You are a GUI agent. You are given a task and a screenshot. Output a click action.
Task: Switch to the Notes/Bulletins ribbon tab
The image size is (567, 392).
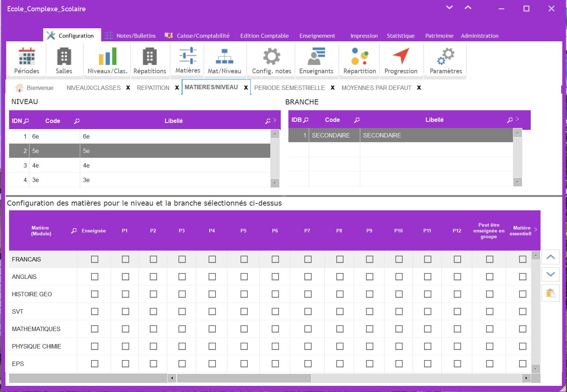(136, 36)
